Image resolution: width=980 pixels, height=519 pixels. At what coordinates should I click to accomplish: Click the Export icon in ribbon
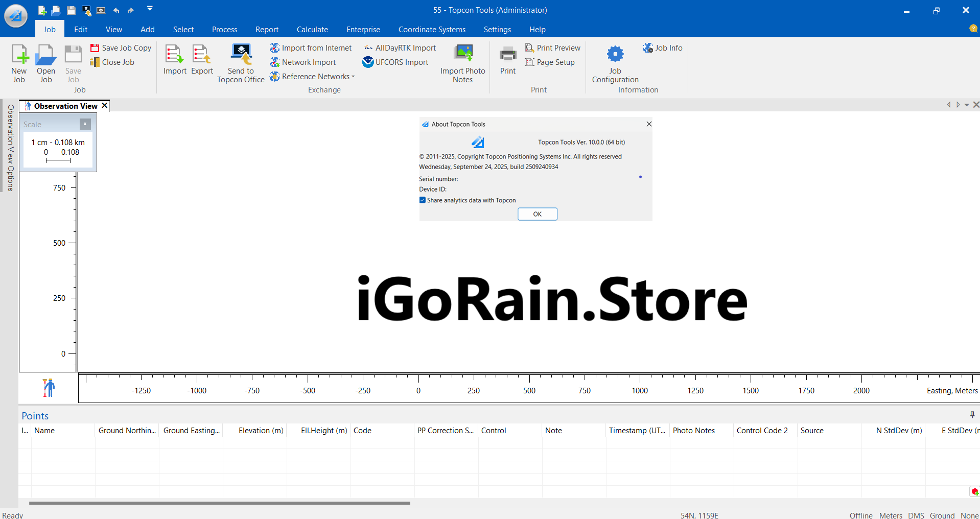click(202, 55)
